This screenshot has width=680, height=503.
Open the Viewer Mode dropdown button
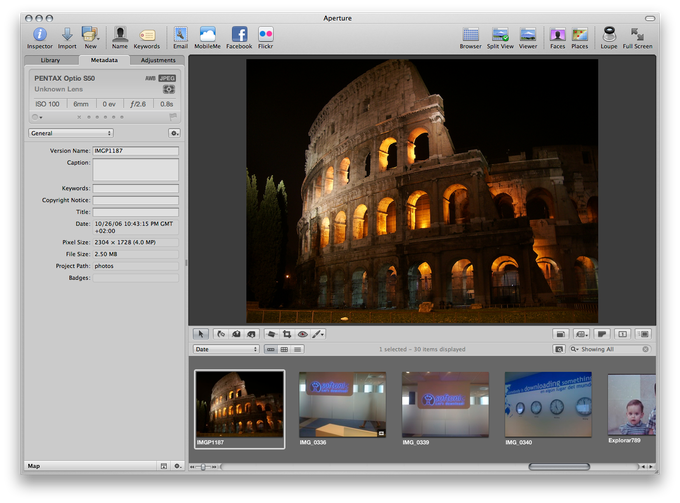point(581,334)
